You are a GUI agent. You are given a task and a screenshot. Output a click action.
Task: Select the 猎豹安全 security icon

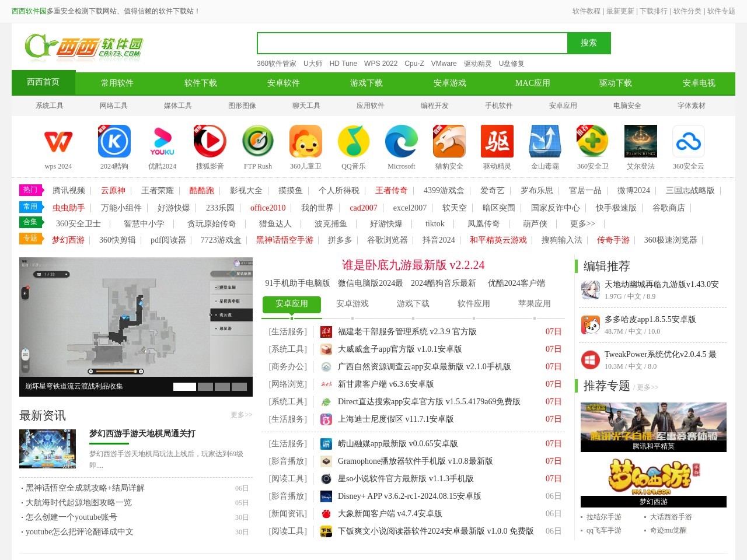point(449,141)
